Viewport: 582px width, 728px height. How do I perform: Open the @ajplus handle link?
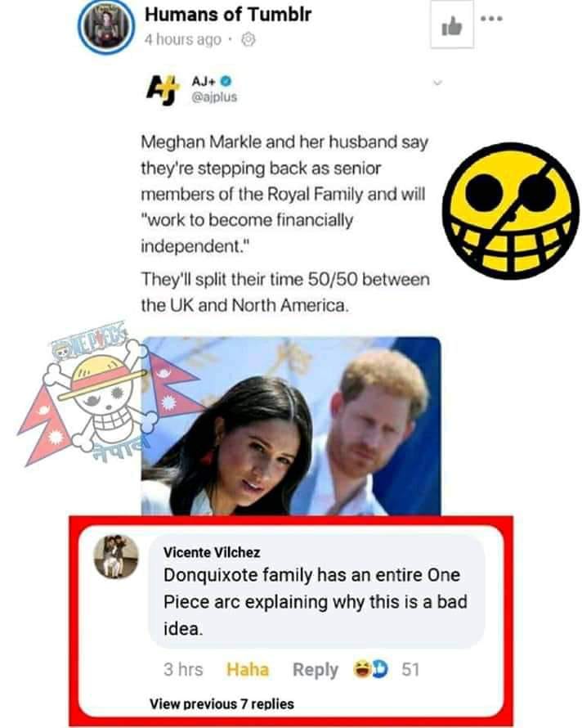214,97
